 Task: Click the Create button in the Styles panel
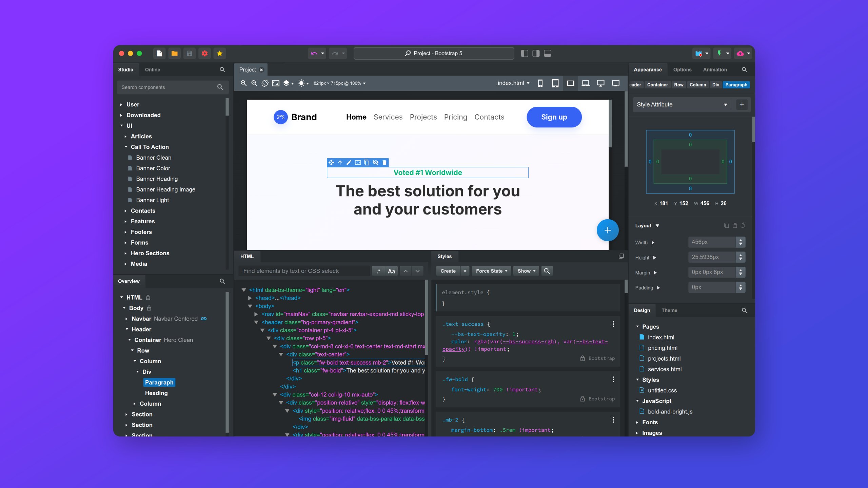tap(448, 271)
